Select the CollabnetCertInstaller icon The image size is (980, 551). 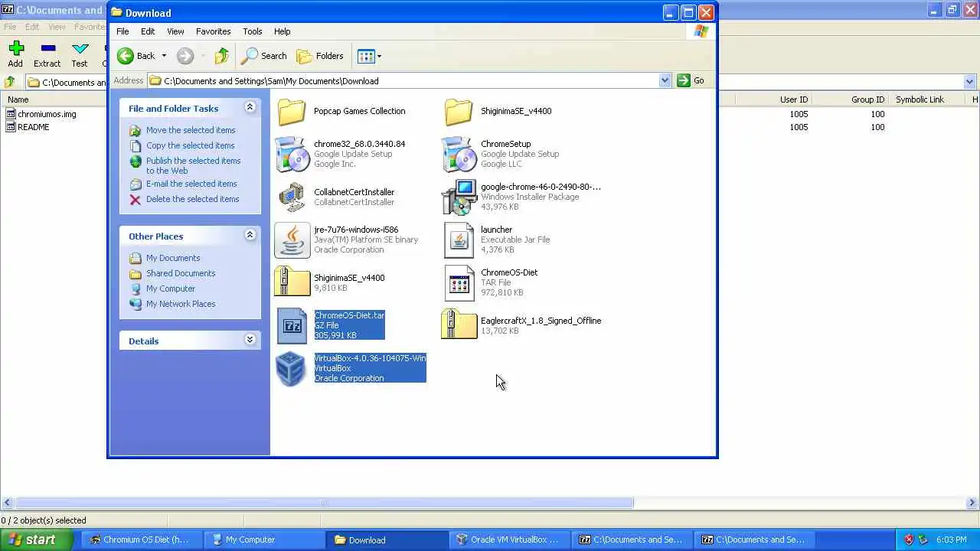pyautogui.click(x=292, y=197)
